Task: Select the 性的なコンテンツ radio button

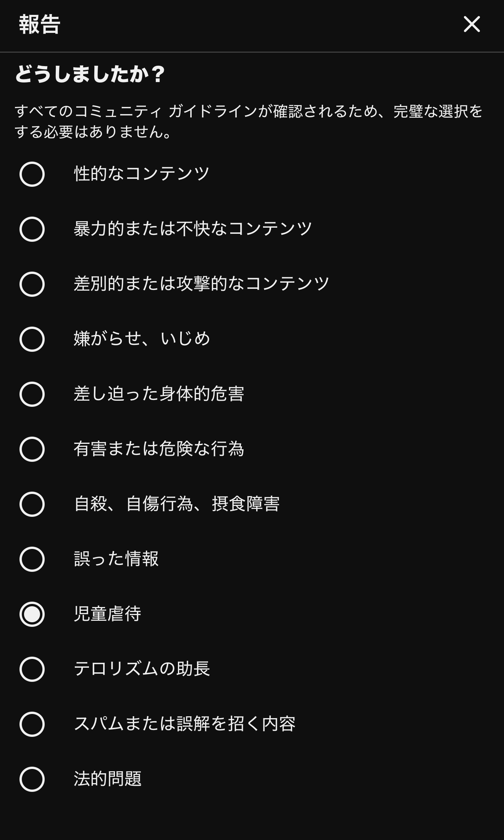Action: pos(32,174)
